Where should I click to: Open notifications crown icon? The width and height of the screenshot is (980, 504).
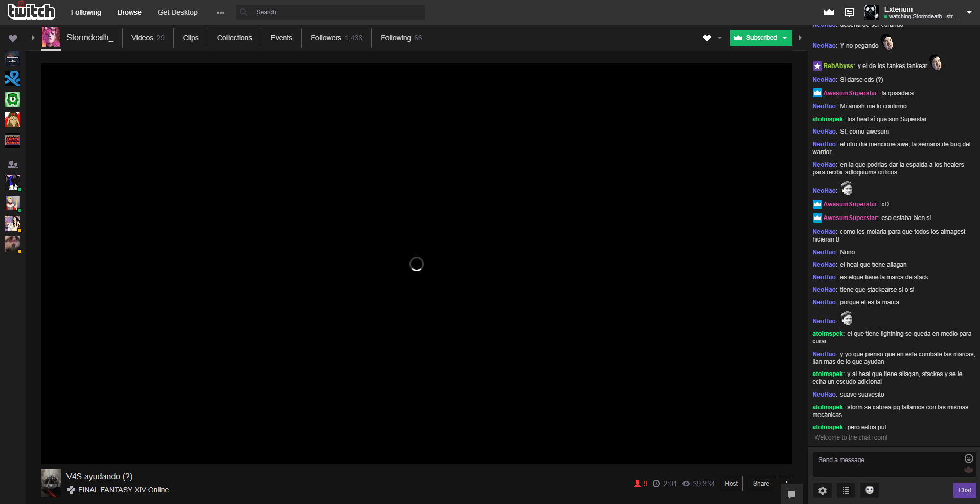[829, 11]
